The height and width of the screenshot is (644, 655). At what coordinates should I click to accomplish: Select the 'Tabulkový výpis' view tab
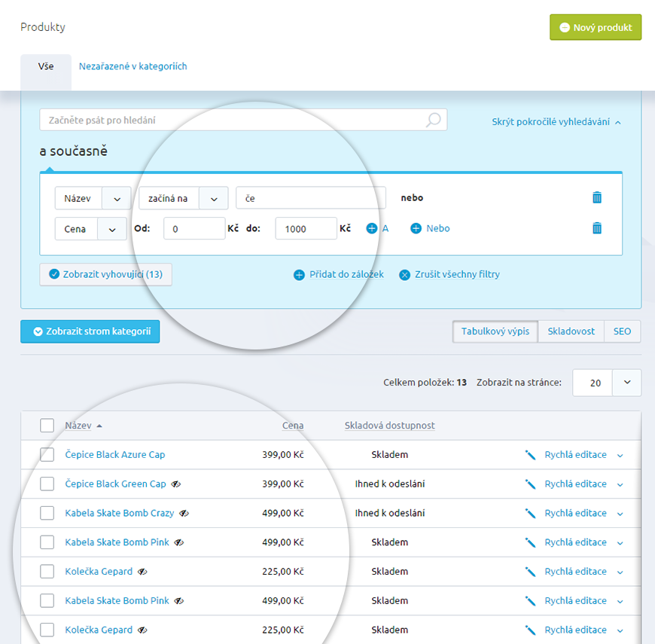[495, 331]
